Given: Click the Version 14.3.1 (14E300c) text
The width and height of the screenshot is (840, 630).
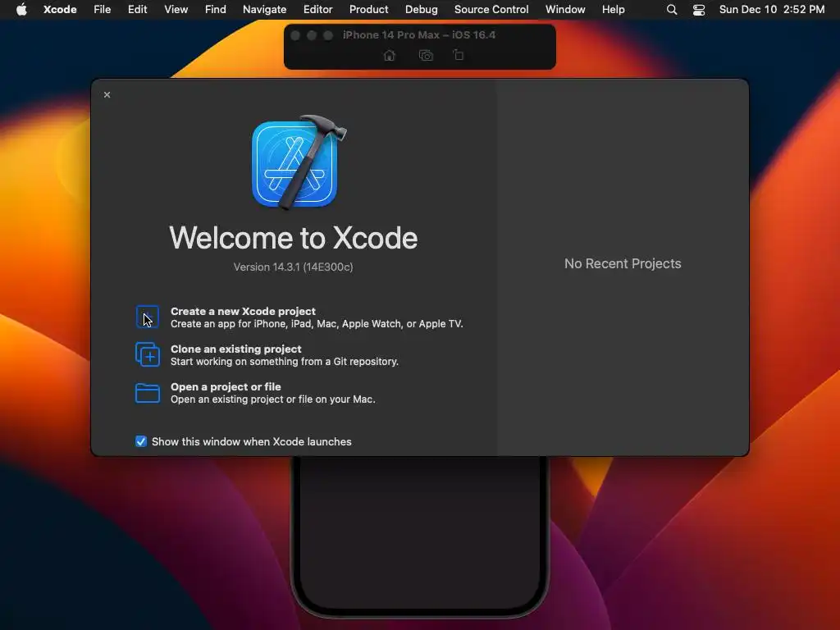Looking at the screenshot, I should pos(293,267).
